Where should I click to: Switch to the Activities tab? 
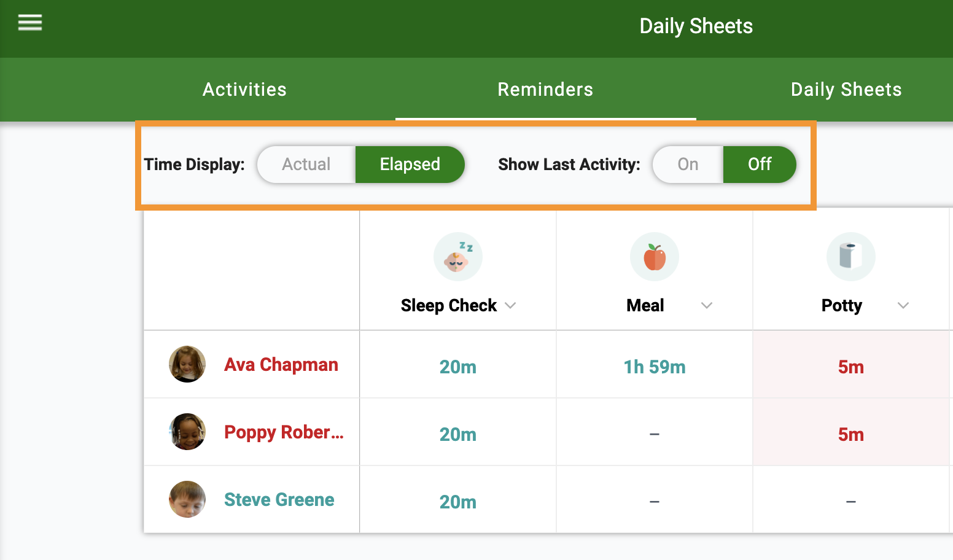click(245, 90)
